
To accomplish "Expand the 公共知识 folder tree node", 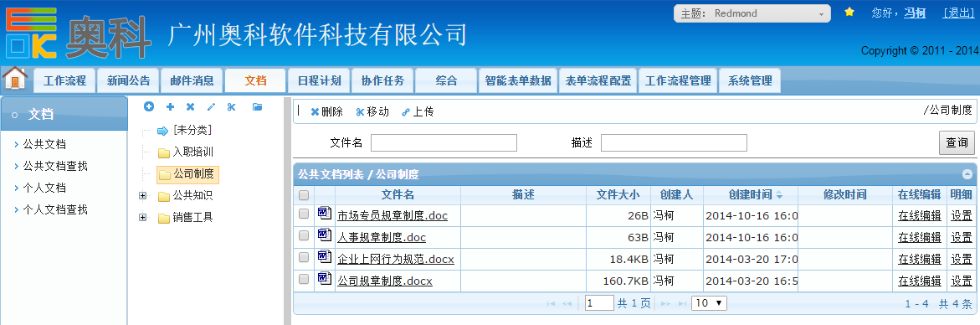I will coord(143,196).
